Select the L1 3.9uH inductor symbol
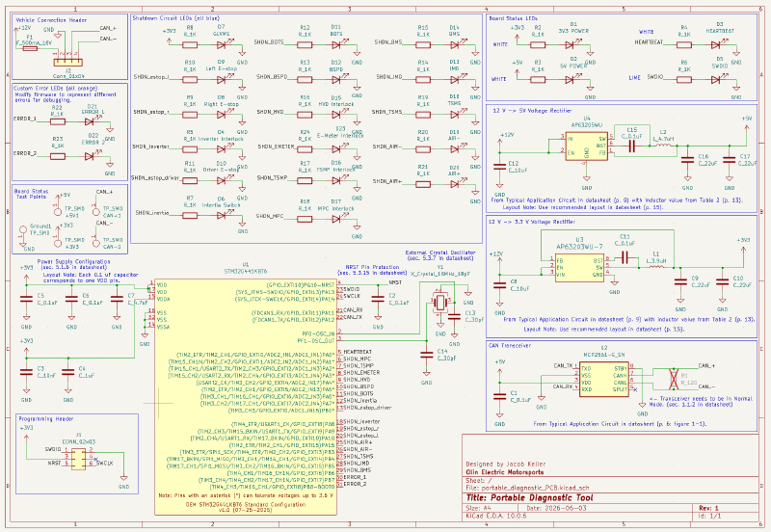Viewport: 771px width, 532px height. click(657, 267)
